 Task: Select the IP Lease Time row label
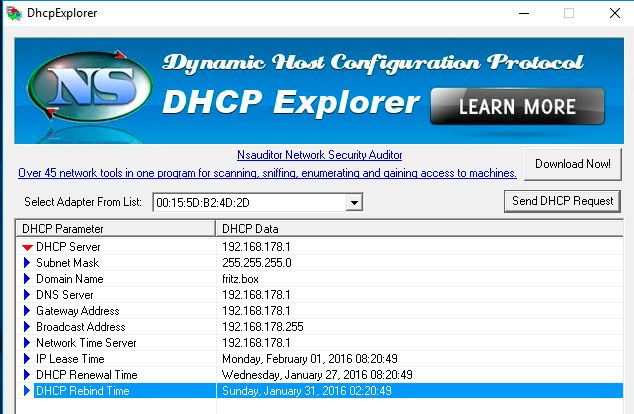70,359
